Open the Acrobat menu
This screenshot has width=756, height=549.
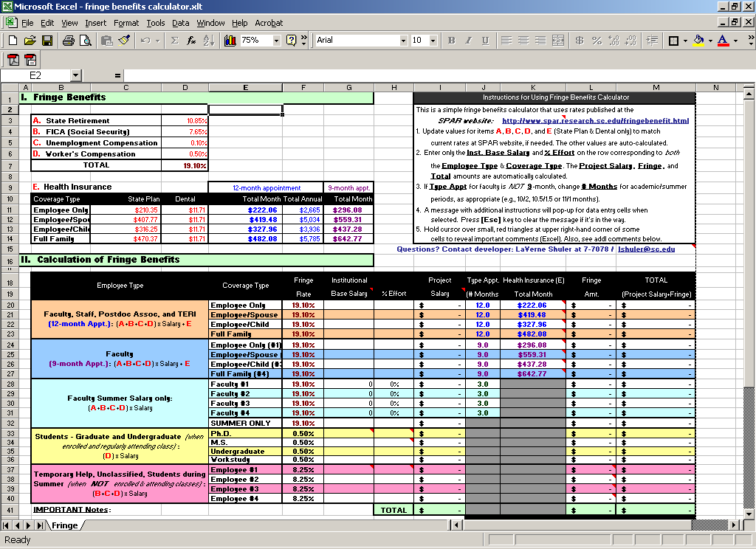pyautogui.click(x=269, y=23)
